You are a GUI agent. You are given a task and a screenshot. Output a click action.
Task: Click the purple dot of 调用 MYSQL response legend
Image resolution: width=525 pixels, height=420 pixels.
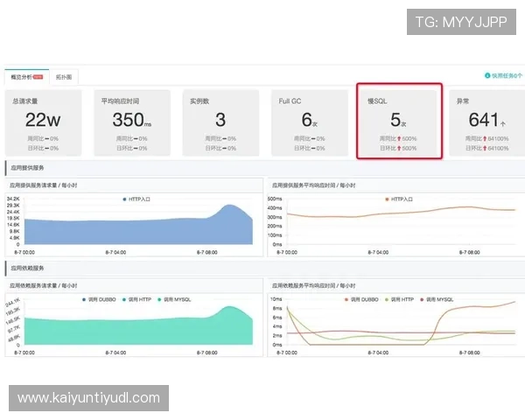(422, 300)
